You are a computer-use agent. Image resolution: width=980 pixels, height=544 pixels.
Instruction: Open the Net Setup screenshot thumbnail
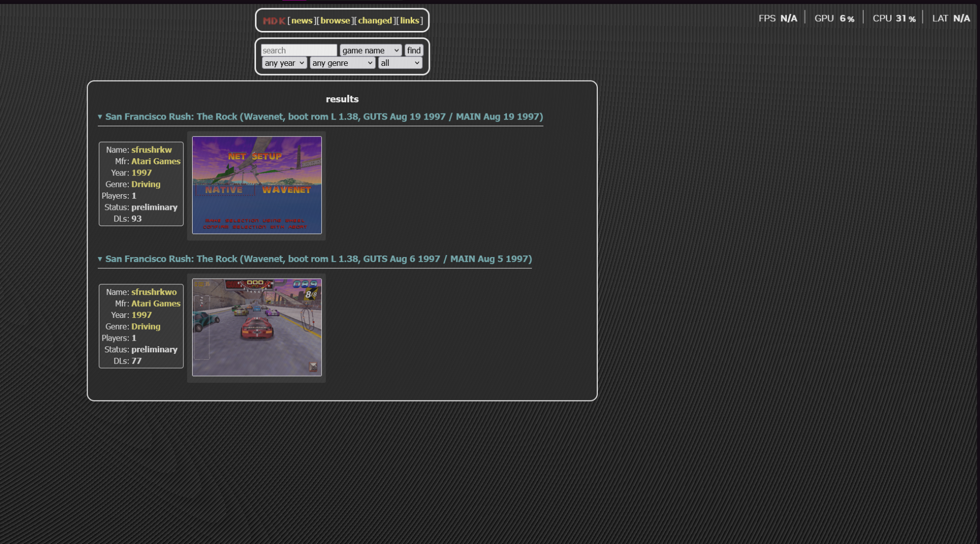tap(257, 185)
